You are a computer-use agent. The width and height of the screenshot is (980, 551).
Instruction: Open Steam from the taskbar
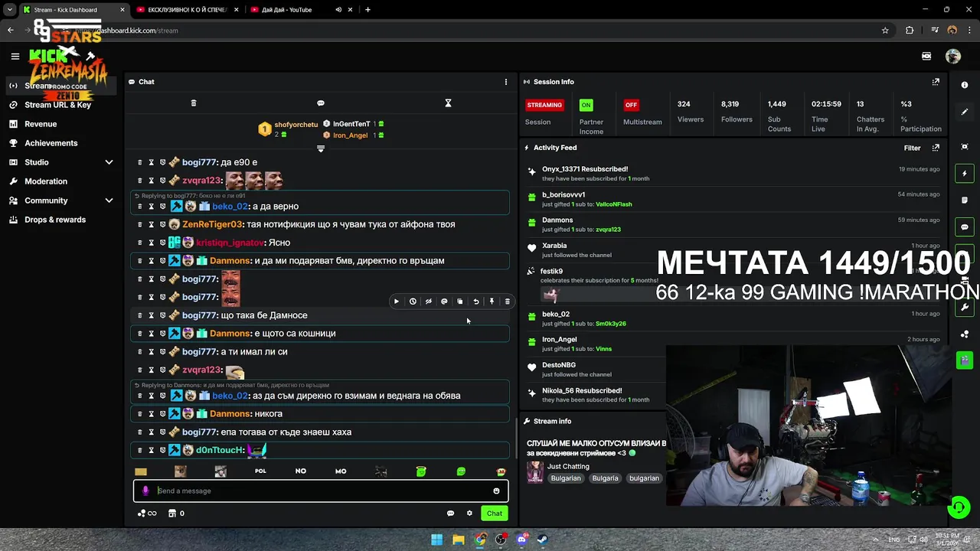tap(543, 540)
